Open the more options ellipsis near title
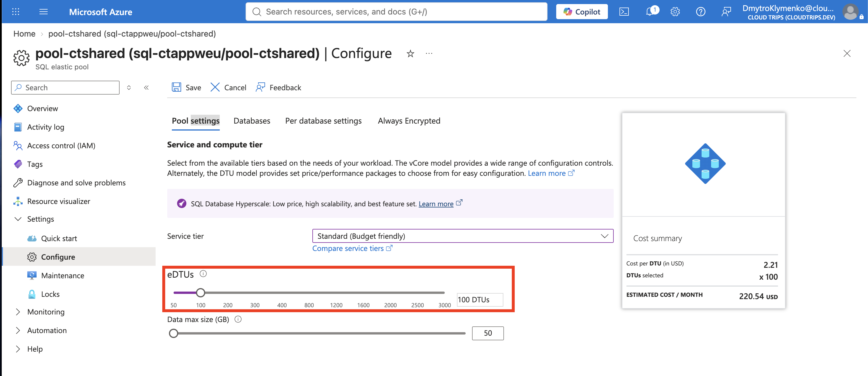This screenshot has height=376, width=868. pos(428,53)
